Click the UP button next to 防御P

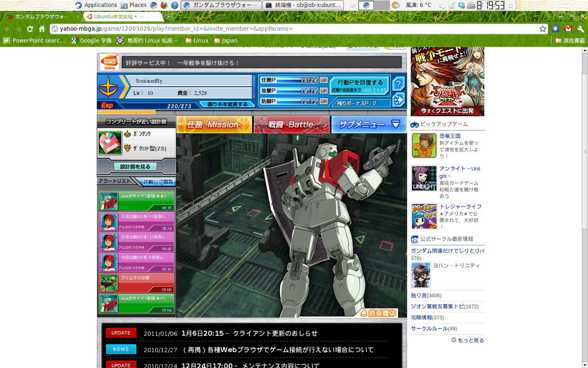click(324, 101)
